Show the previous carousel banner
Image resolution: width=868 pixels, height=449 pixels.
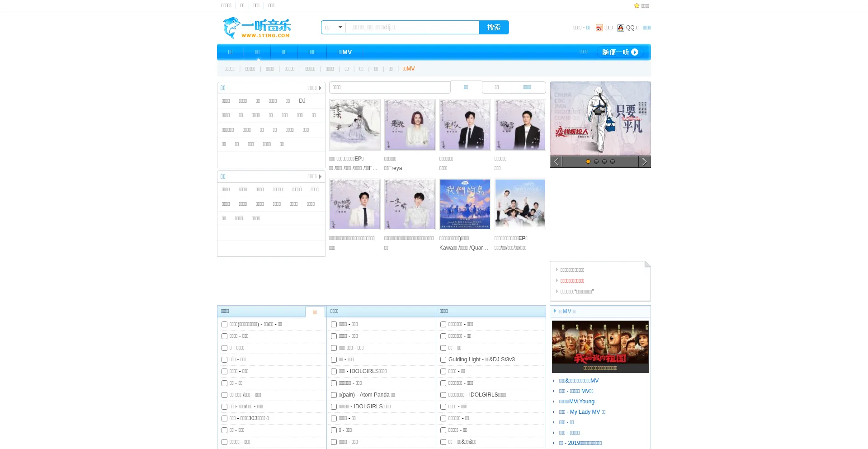(x=556, y=162)
